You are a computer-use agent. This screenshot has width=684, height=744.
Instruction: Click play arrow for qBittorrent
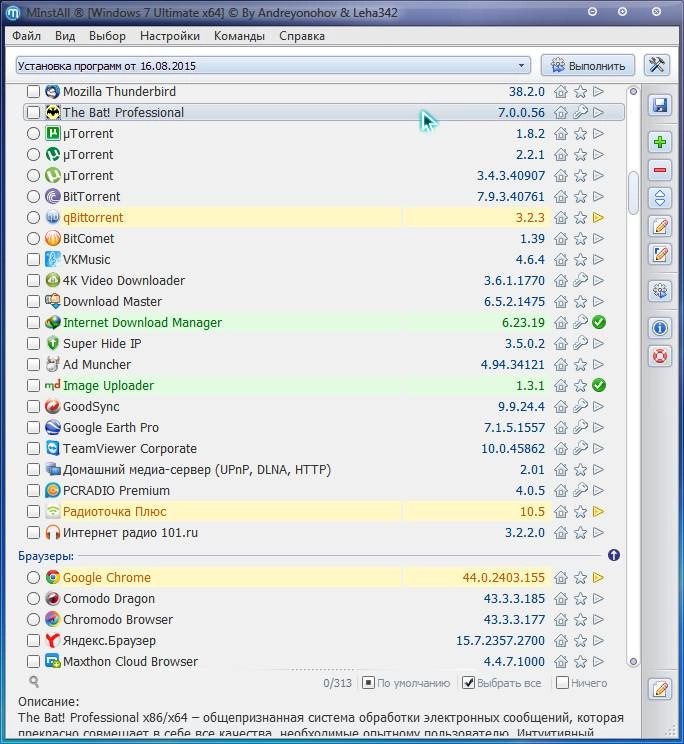(599, 217)
